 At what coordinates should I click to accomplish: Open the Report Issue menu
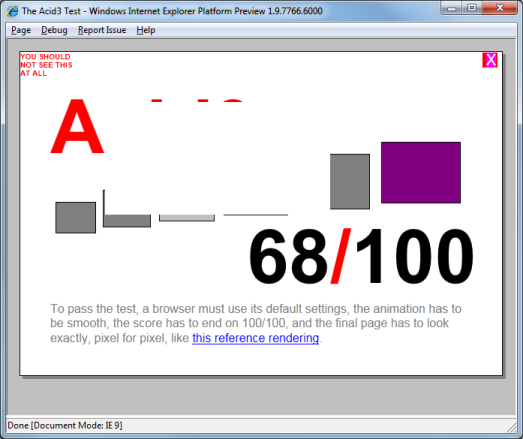point(102,30)
